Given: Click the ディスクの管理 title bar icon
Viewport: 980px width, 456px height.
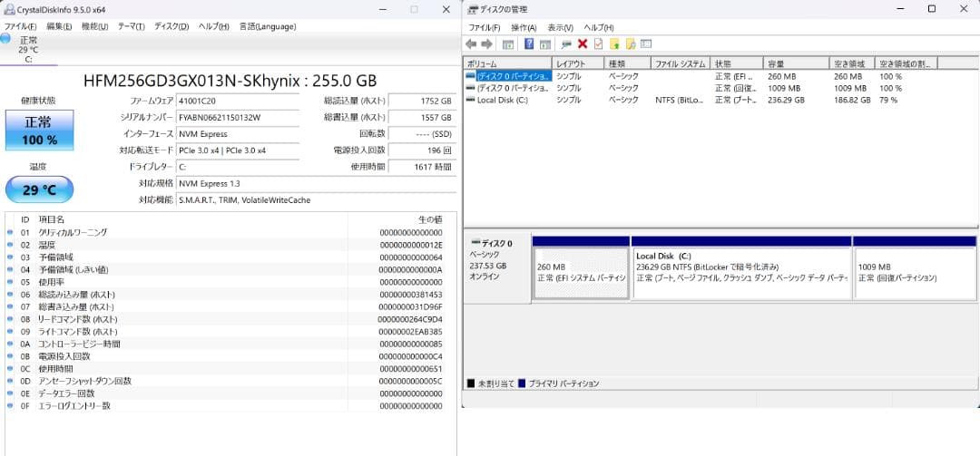Looking at the screenshot, I should [473, 9].
